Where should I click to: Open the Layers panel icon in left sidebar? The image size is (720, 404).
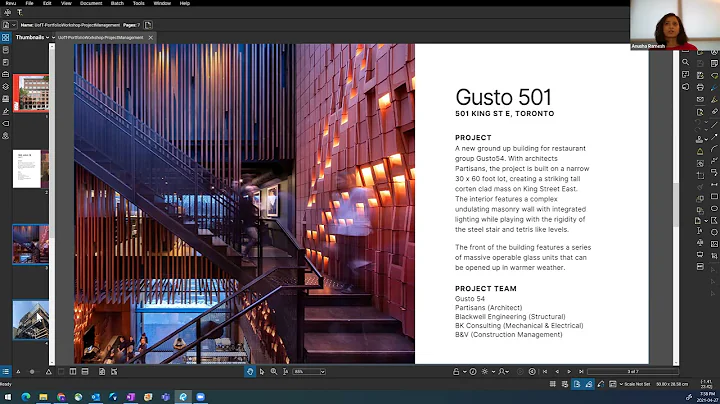pos(6,86)
